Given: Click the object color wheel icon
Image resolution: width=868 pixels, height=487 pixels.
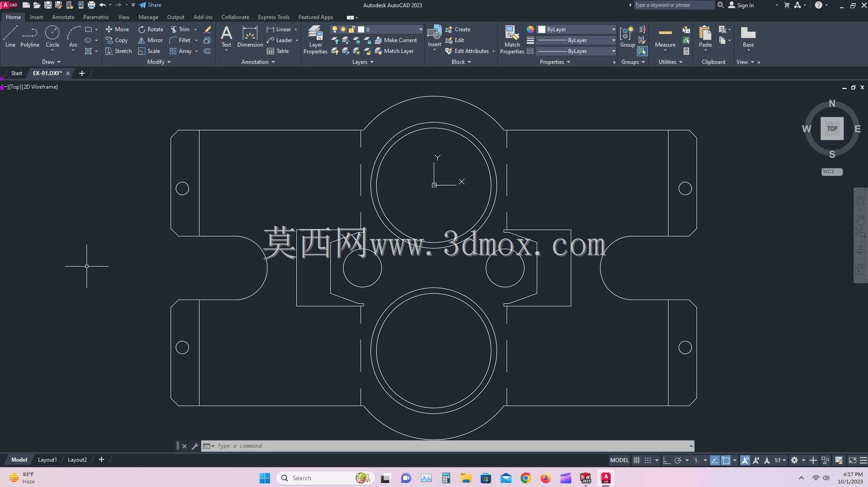Looking at the screenshot, I should pos(530,29).
